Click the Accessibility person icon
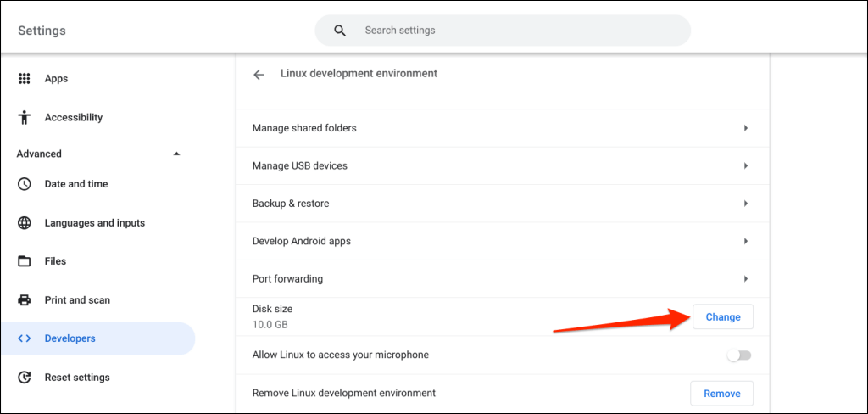 click(25, 118)
